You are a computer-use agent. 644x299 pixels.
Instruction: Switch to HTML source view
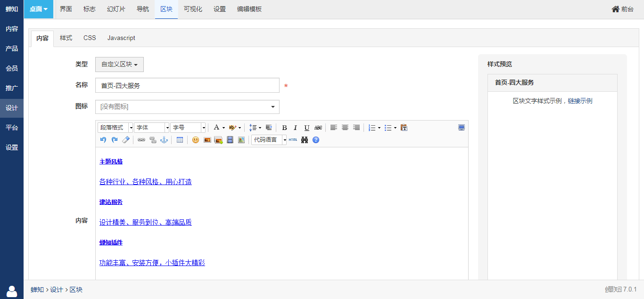pyautogui.click(x=293, y=140)
